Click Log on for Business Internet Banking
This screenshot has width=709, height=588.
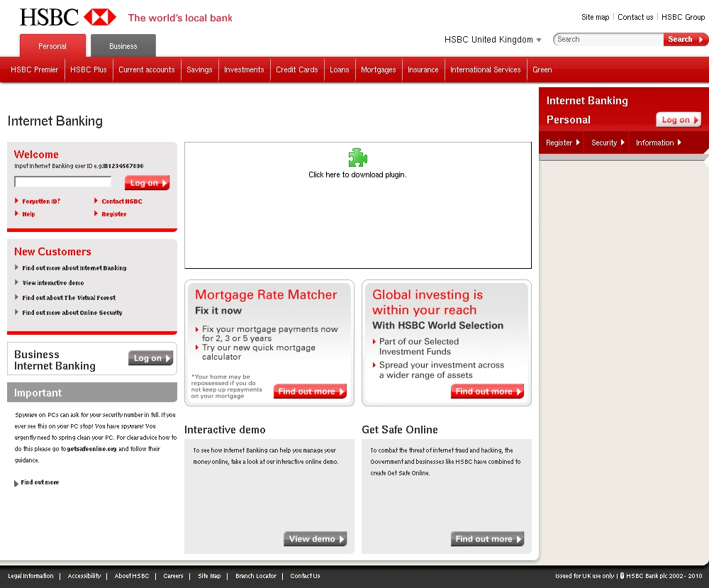pos(150,357)
